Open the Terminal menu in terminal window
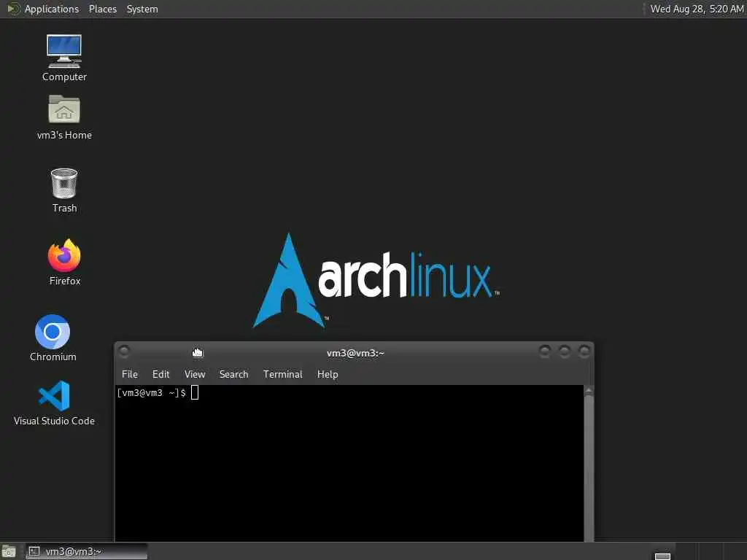The width and height of the screenshot is (747, 560). 282,374
